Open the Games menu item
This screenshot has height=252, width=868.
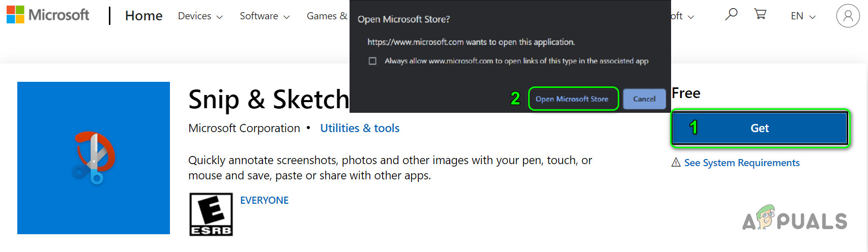[327, 16]
